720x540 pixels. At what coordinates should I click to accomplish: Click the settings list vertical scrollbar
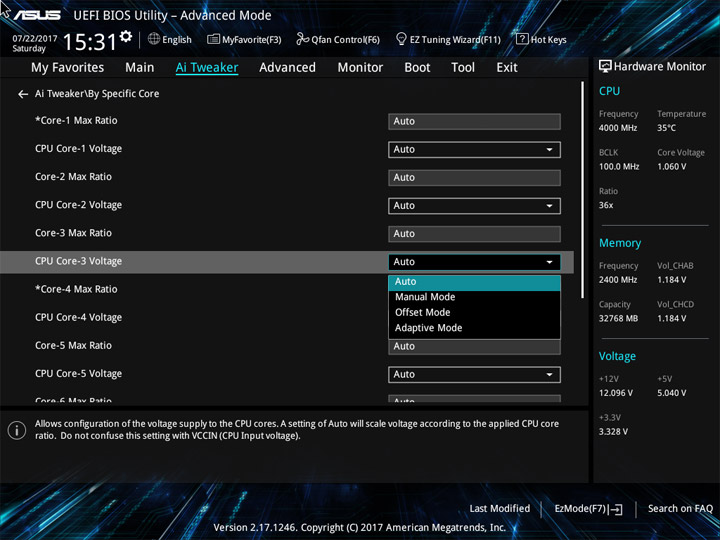click(x=582, y=190)
